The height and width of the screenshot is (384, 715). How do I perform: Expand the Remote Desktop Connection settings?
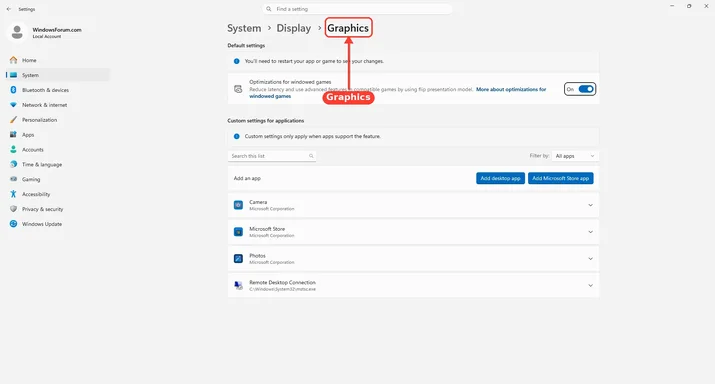tap(590, 285)
